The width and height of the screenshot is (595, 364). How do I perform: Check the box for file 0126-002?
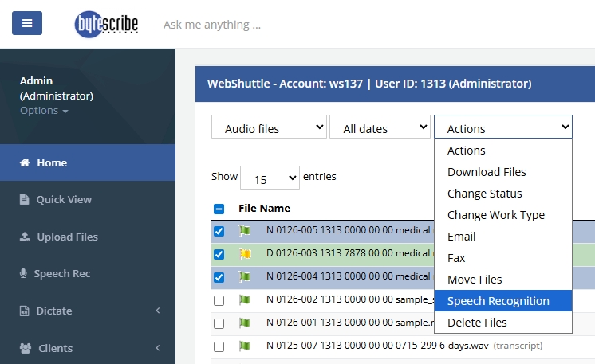click(219, 300)
